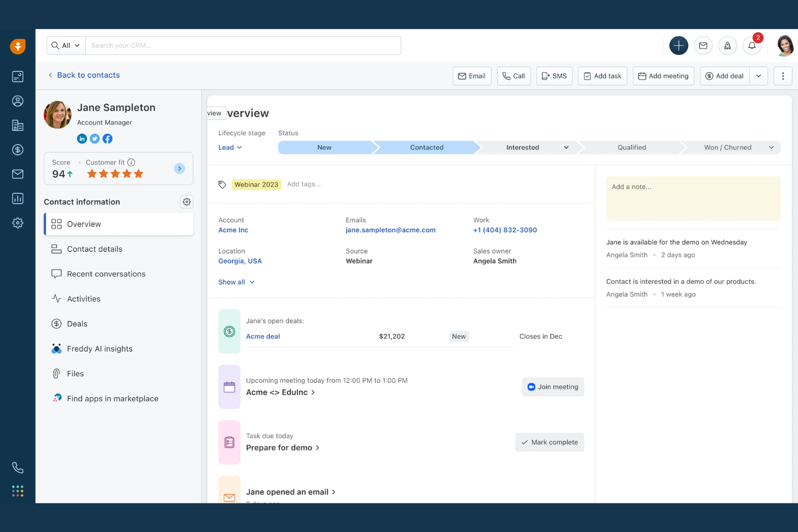Click the quick add plus button

679,46
